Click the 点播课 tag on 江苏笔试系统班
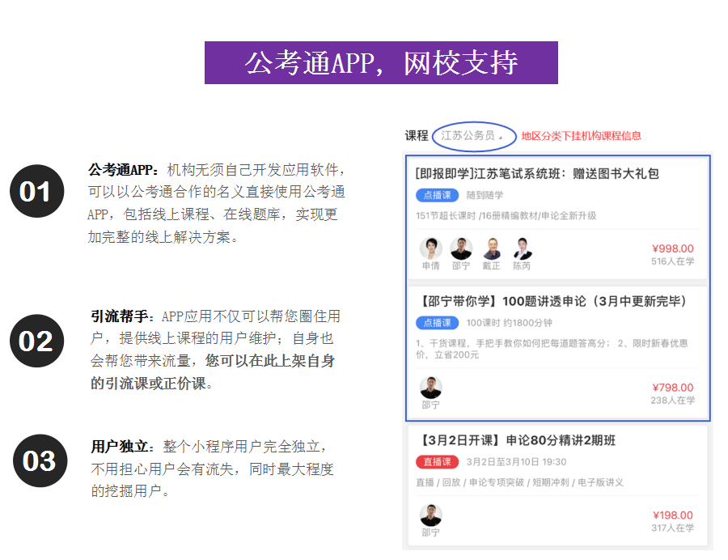The width and height of the screenshot is (728, 560). [x=437, y=195]
